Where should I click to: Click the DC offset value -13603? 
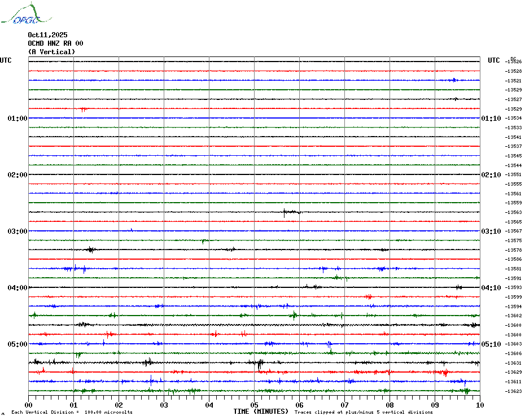coord(513,344)
